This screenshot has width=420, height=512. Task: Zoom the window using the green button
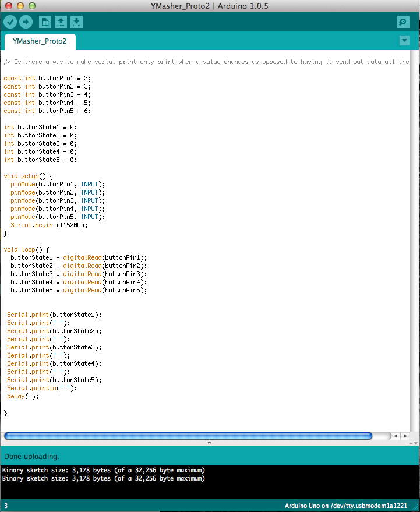point(31,5)
